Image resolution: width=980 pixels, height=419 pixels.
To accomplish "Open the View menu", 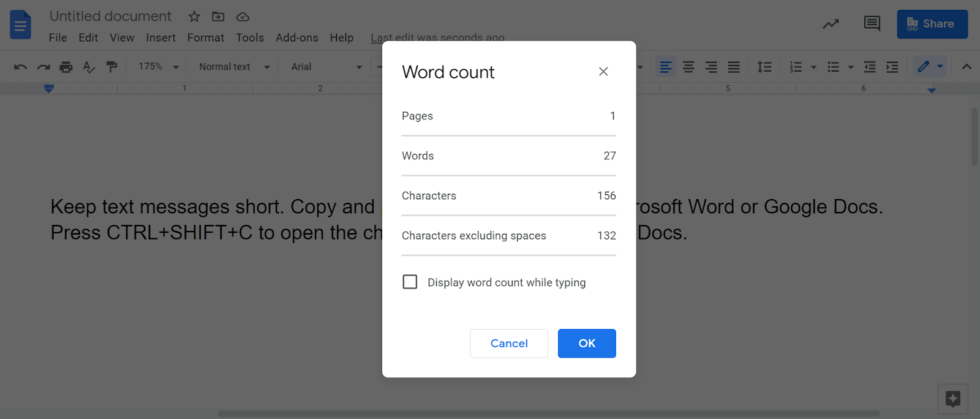I will click(x=122, y=38).
